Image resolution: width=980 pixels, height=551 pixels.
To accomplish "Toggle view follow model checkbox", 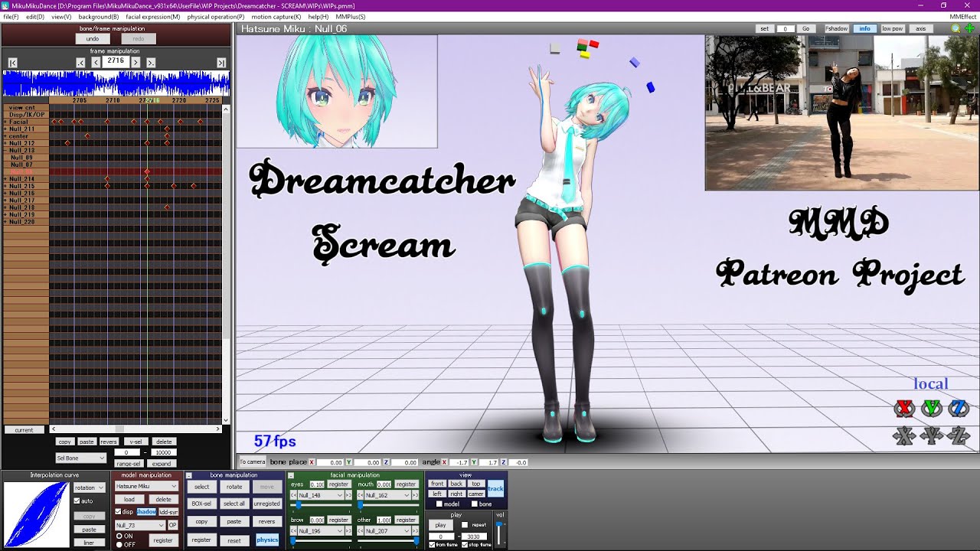I will point(439,504).
